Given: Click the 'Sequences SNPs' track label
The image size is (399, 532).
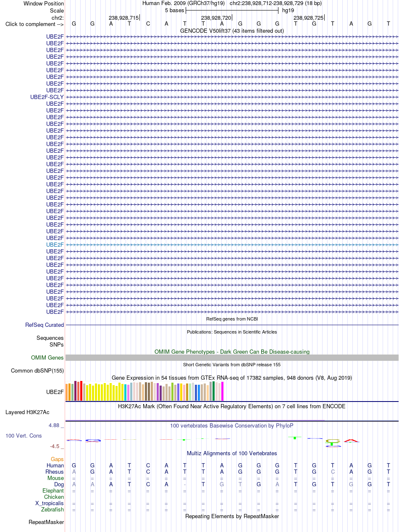Looking at the screenshot, I should pos(50,341).
